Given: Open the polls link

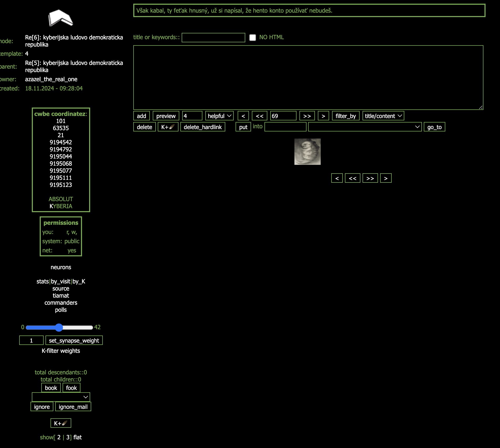Looking at the screenshot, I should [61, 310].
